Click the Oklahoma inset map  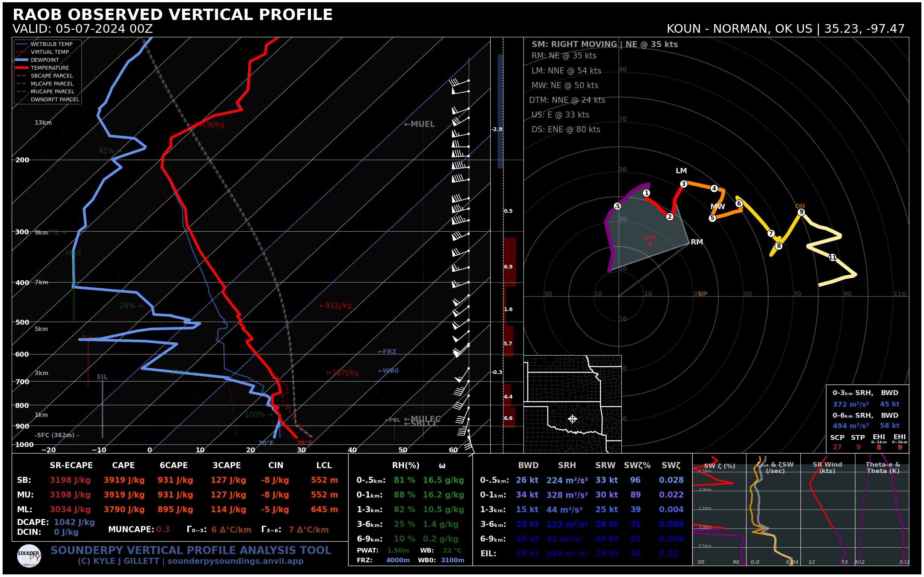click(572, 404)
